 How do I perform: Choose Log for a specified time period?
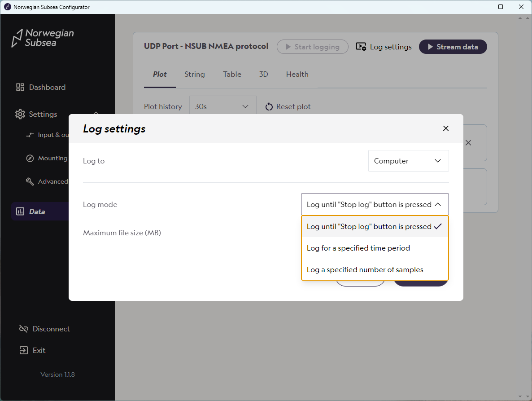pos(375,248)
